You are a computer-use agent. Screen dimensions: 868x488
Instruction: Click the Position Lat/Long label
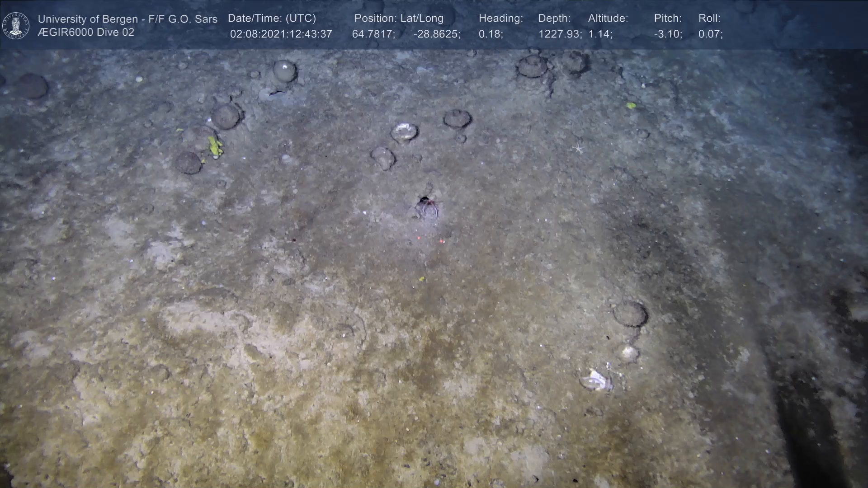coord(399,18)
